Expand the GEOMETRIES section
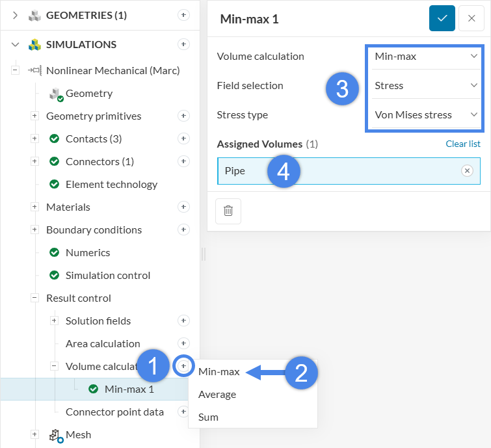This screenshot has width=491, height=448. point(15,15)
